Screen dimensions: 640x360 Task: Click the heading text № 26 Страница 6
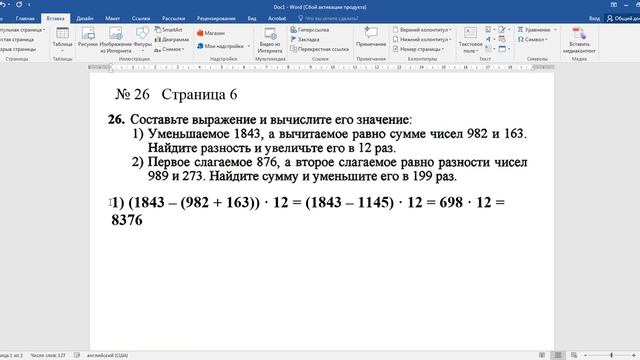point(176,95)
